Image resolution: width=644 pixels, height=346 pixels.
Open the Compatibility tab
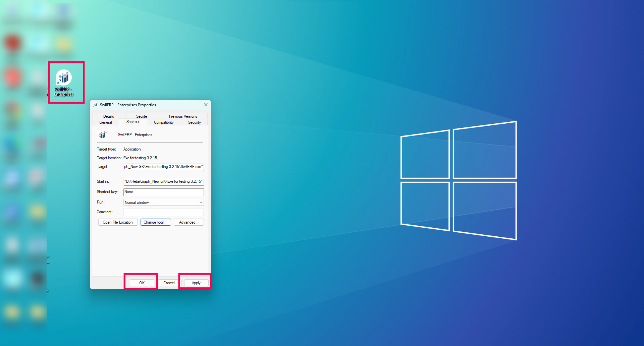(164, 122)
